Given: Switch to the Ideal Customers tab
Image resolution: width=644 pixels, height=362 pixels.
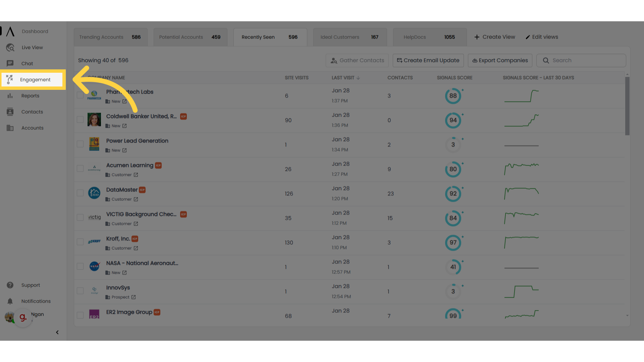Looking at the screenshot, I should [350, 37].
